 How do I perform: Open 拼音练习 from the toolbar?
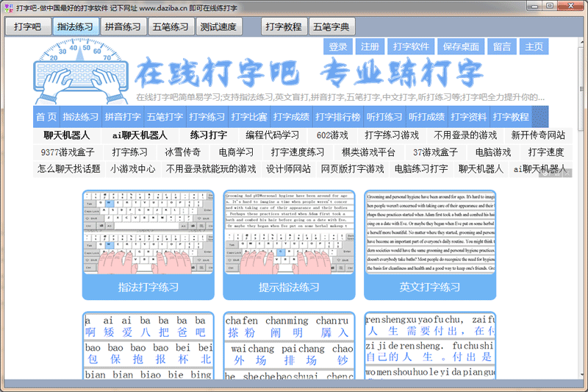coord(123,26)
